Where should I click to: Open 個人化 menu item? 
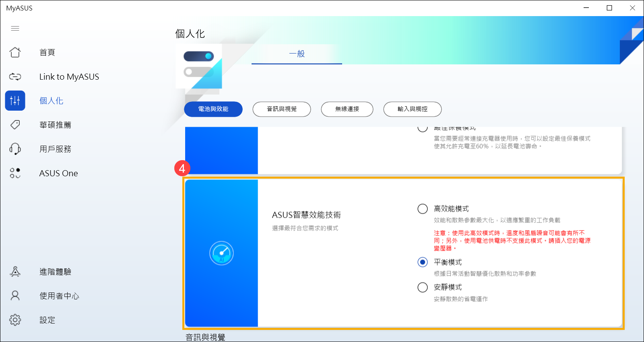[x=51, y=101]
